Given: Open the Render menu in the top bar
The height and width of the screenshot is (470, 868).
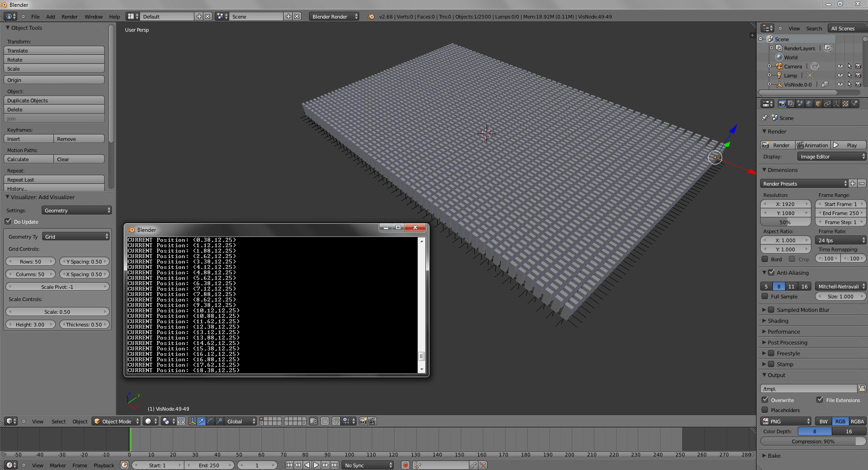Looking at the screenshot, I should click(x=69, y=16).
